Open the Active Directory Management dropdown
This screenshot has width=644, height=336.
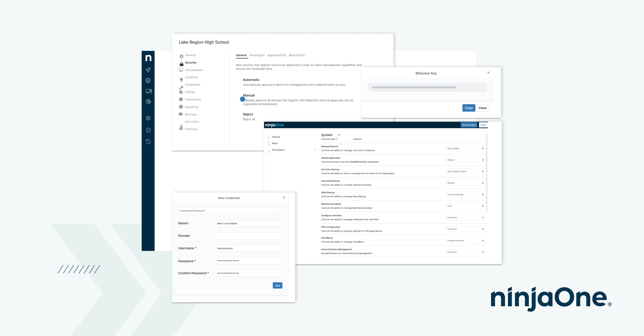(465, 252)
